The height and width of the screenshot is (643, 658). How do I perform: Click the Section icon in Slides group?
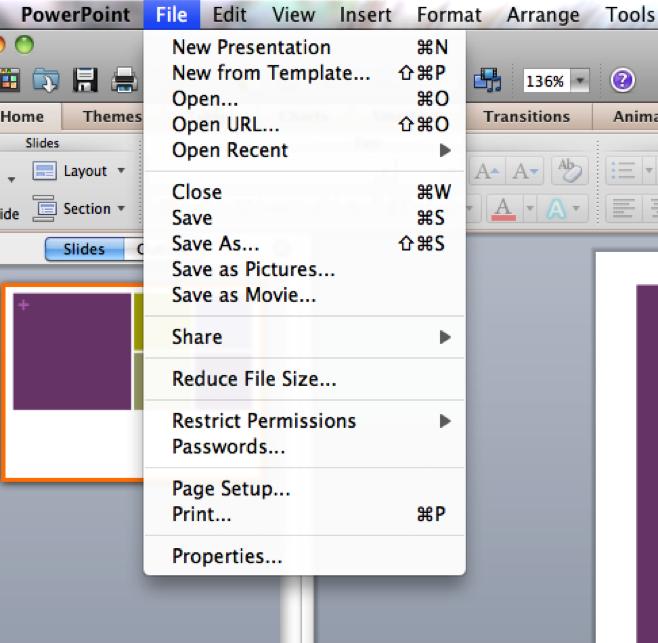[x=44, y=209]
